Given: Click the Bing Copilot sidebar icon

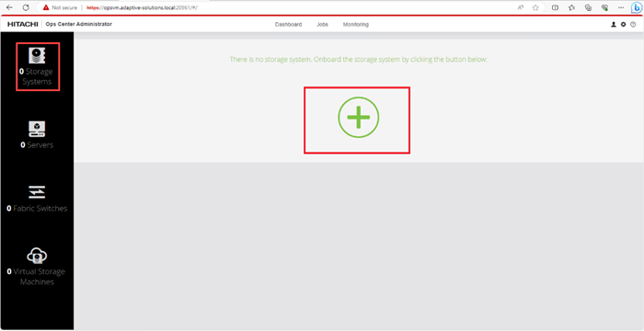Looking at the screenshot, I should click(x=637, y=7).
